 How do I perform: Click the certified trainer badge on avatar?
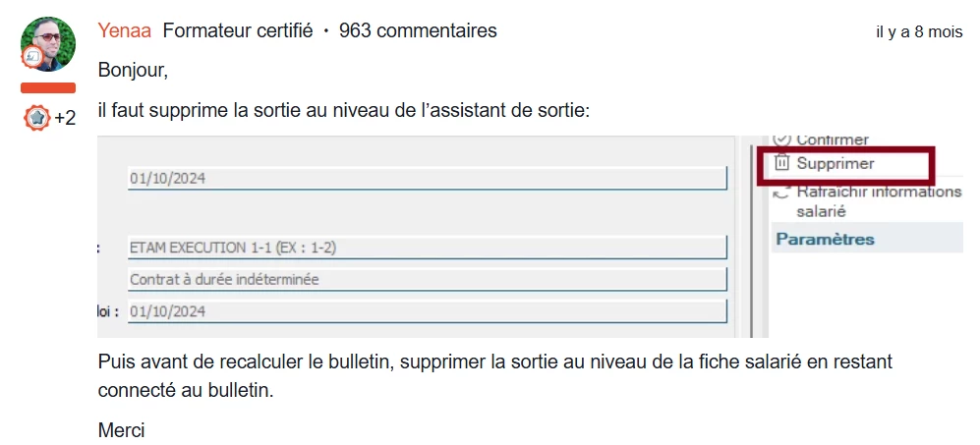31,58
